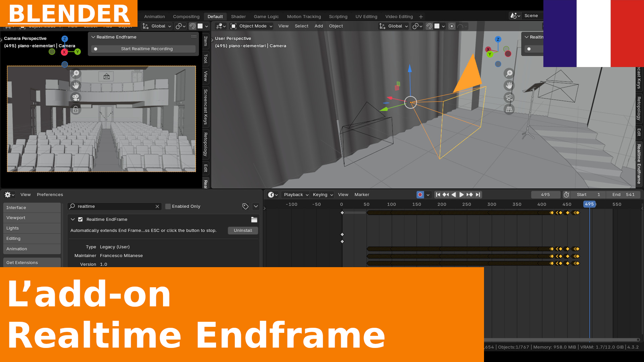Open the Playback dropdown in timeline
The image size is (644, 362).
tap(296, 195)
